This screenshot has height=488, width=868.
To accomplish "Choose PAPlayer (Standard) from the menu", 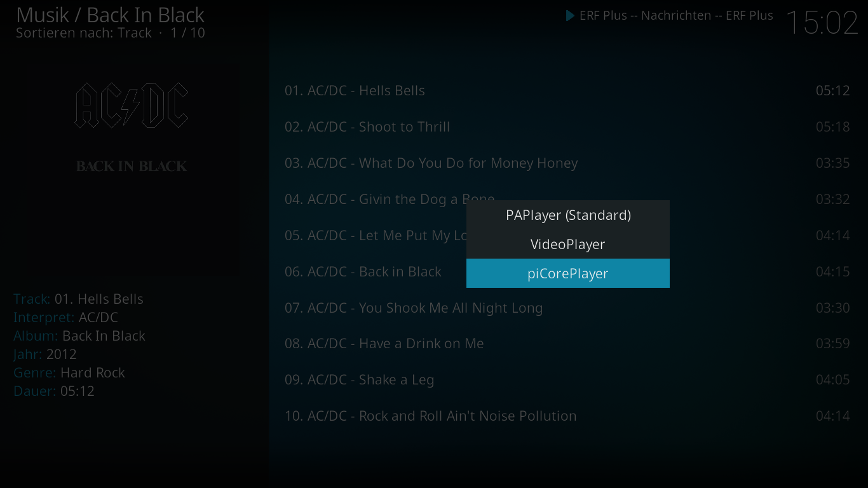I will point(567,215).
